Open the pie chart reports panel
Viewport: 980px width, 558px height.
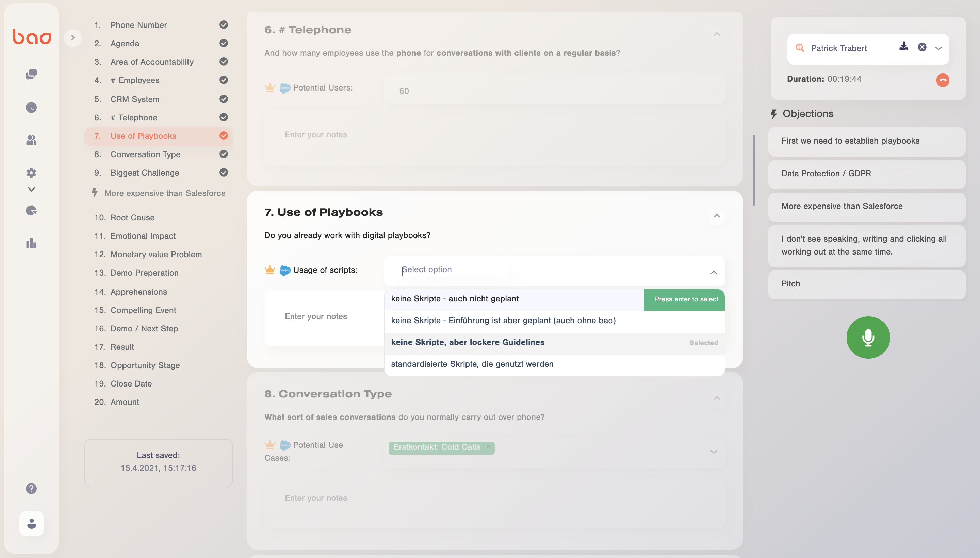(31, 210)
